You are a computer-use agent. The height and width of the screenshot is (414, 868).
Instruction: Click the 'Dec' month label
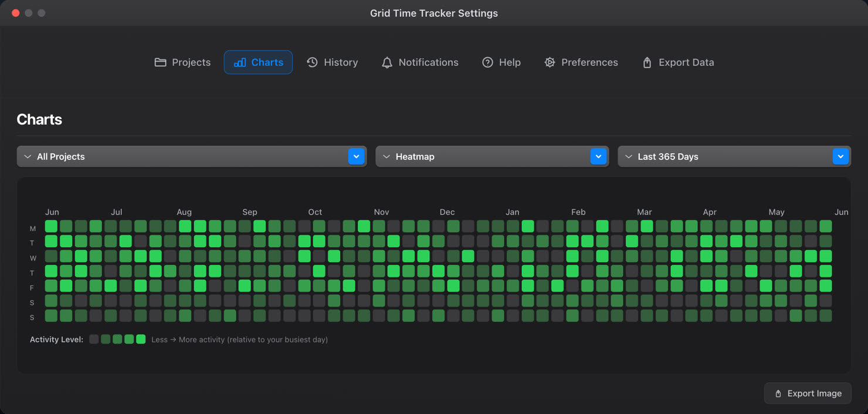447,212
